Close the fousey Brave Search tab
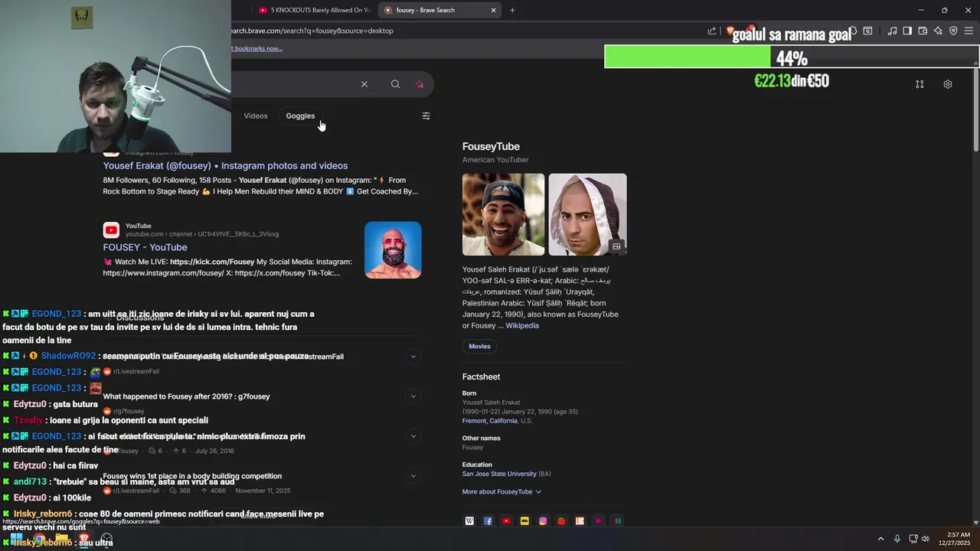The height and width of the screenshot is (551, 980). (x=494, y=10)
